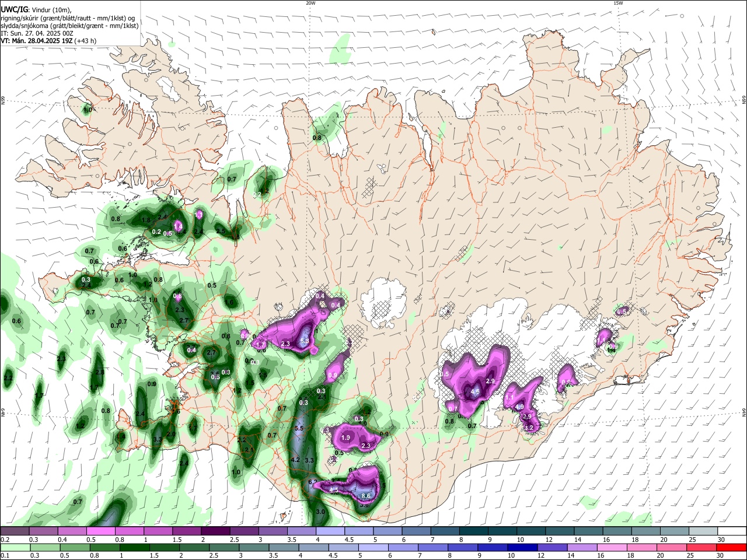Click the 20W longitude label

(x=310, y=3)
